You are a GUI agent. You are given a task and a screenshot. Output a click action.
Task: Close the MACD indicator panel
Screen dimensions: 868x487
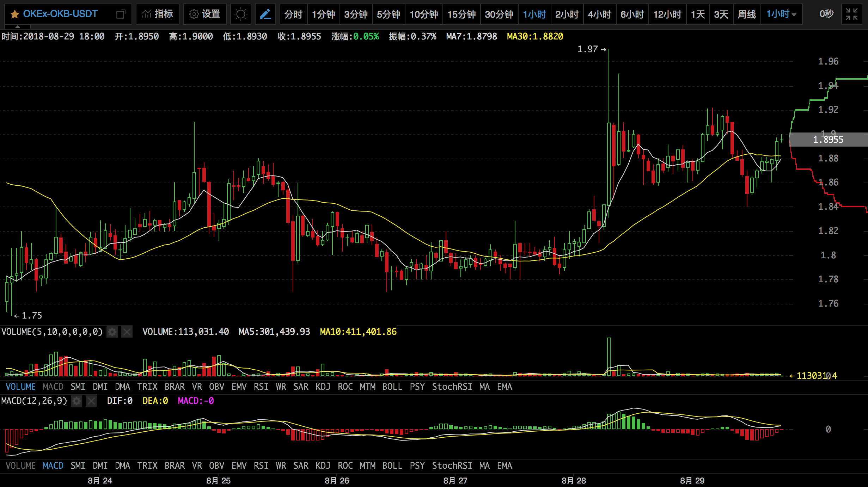point(91,401)
